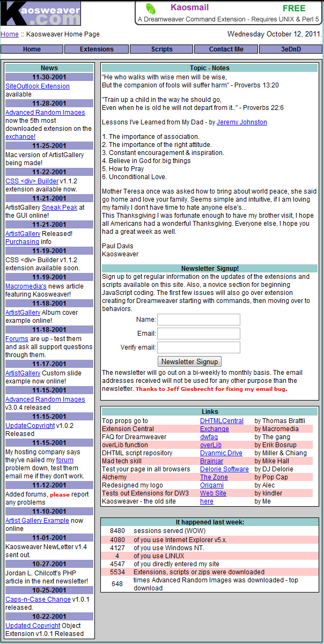The width and height of the screenshot is (324, 644).
Task: Open the Scripts navigation tab
Action: (161, 49)
